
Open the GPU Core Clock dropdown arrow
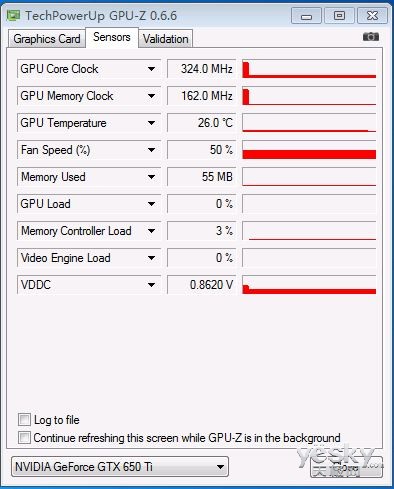[151, 69]
